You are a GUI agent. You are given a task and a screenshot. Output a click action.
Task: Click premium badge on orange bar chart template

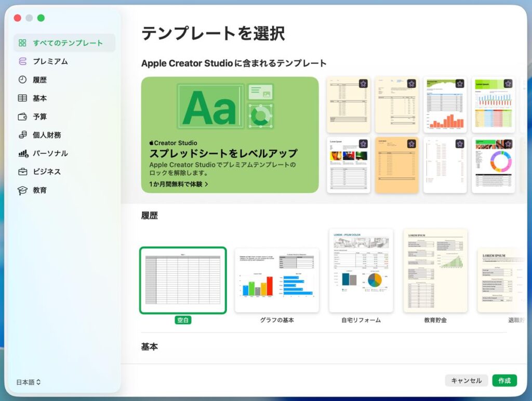[460, 84]
